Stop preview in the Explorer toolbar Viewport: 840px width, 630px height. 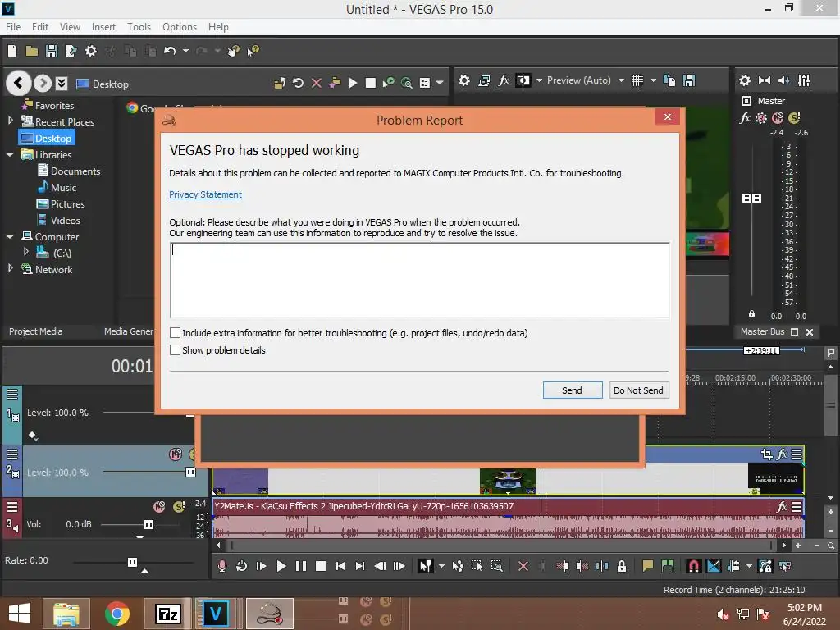(x=370, y=83)
